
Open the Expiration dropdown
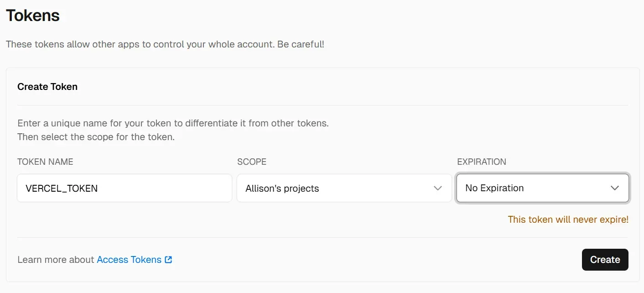click(542, 188)
